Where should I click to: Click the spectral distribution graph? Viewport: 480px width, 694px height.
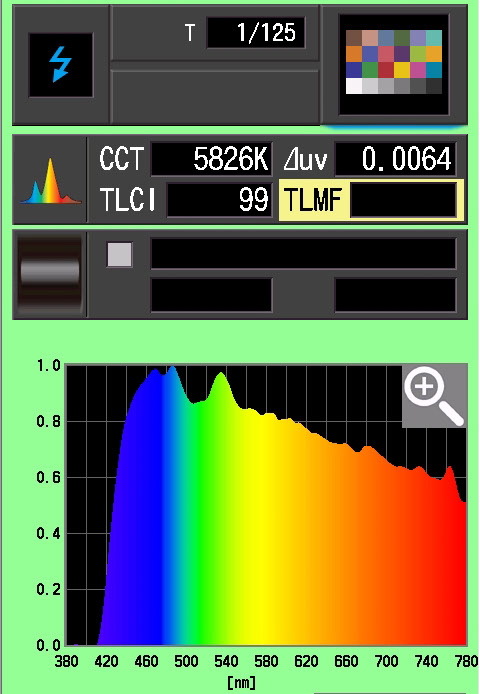pos(266,505)
